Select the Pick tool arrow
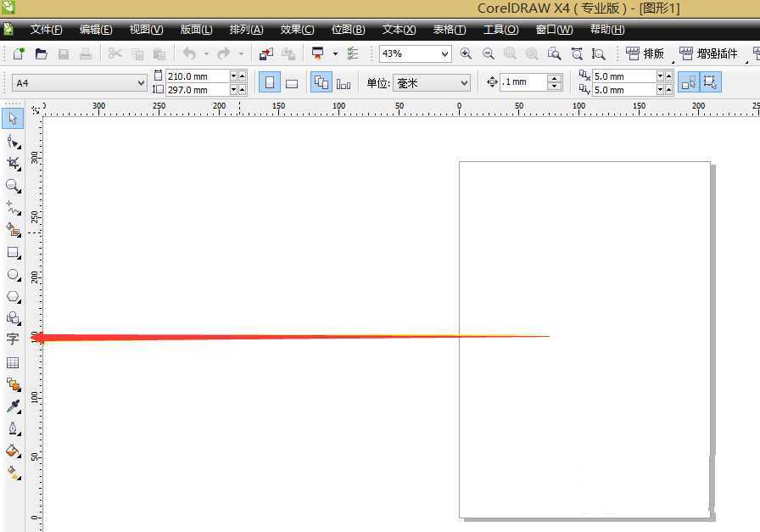This screenshot has width=760, height=532. (13, 119)
